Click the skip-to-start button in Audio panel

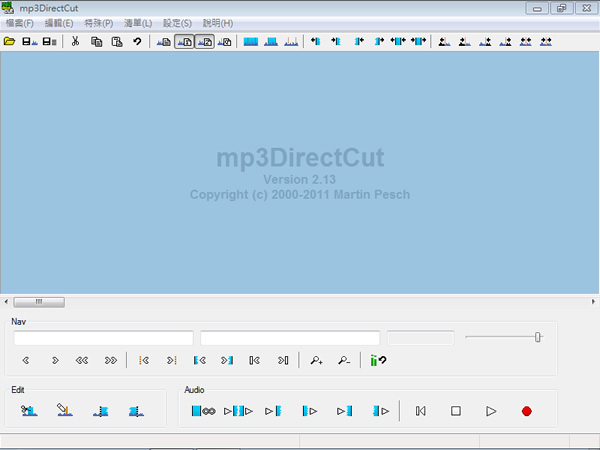coord(421,411)
